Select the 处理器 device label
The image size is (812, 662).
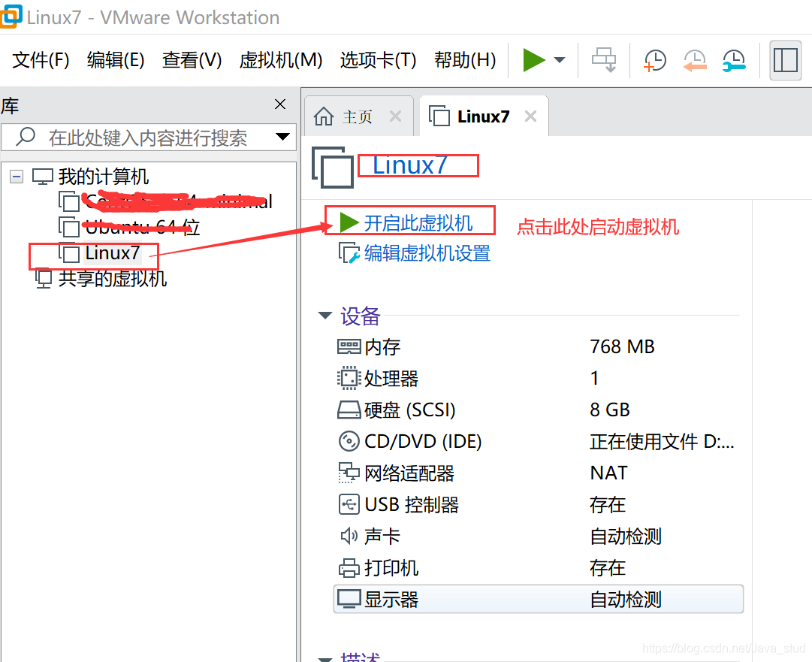[391, 378]
